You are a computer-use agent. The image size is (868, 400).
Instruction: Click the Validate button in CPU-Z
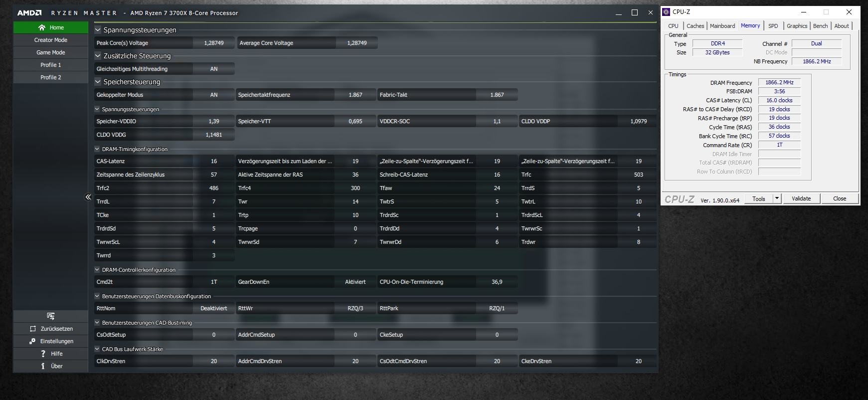[801, 199]
